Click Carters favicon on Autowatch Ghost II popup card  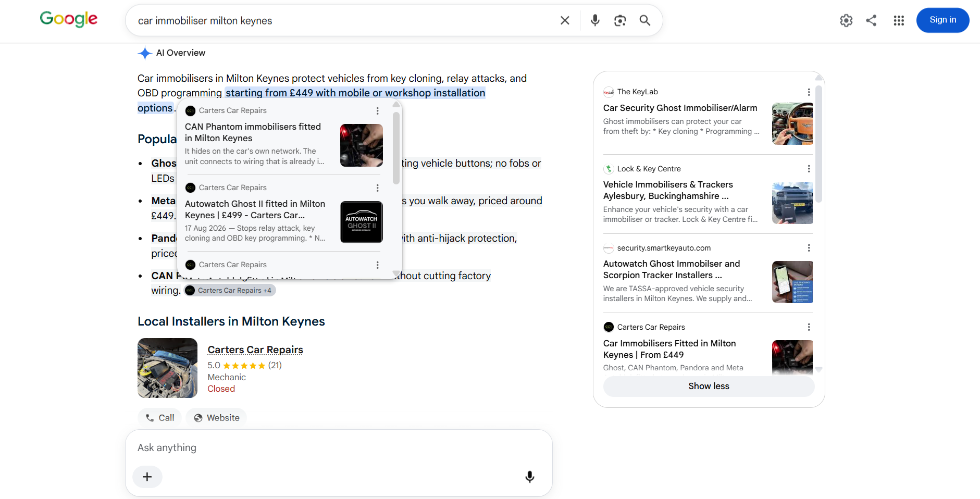[x=190, y=188]
